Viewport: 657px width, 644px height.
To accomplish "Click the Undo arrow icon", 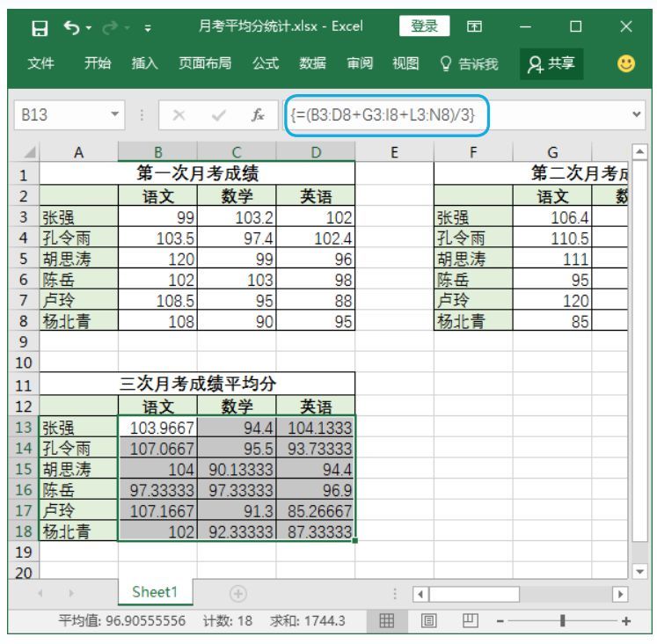I will 71,28.
